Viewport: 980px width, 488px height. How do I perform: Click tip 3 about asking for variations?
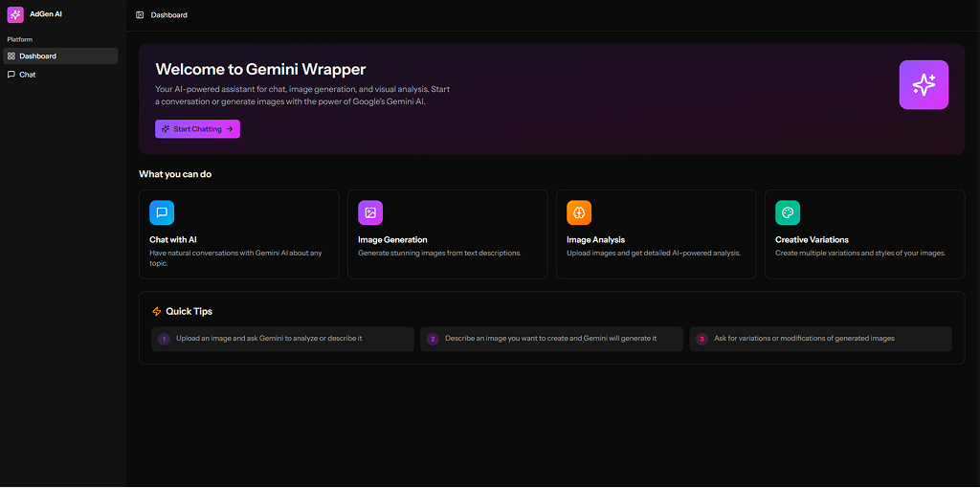(x=804, y=339)
